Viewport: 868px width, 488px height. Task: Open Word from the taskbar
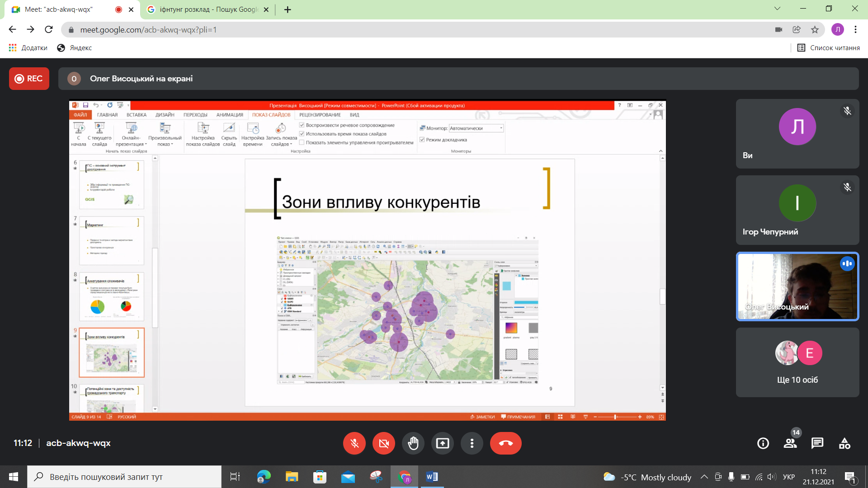pyautogui.click(x=432, y=477)
